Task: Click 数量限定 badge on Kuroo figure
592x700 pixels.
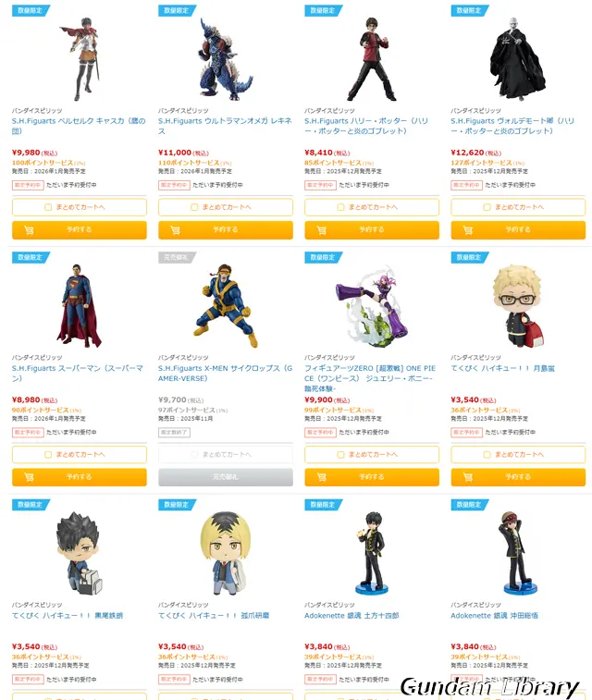Action: [31, 505]
